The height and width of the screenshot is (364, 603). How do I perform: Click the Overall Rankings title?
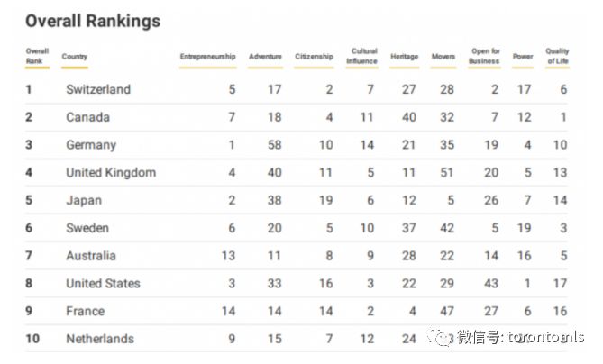point(93,21)
